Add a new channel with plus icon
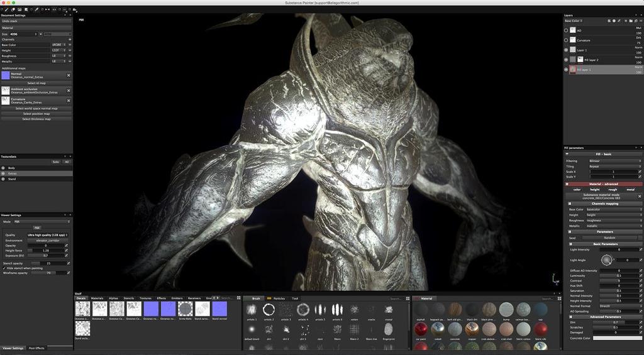This screenshot has height=355, width=644. point(69,40)
